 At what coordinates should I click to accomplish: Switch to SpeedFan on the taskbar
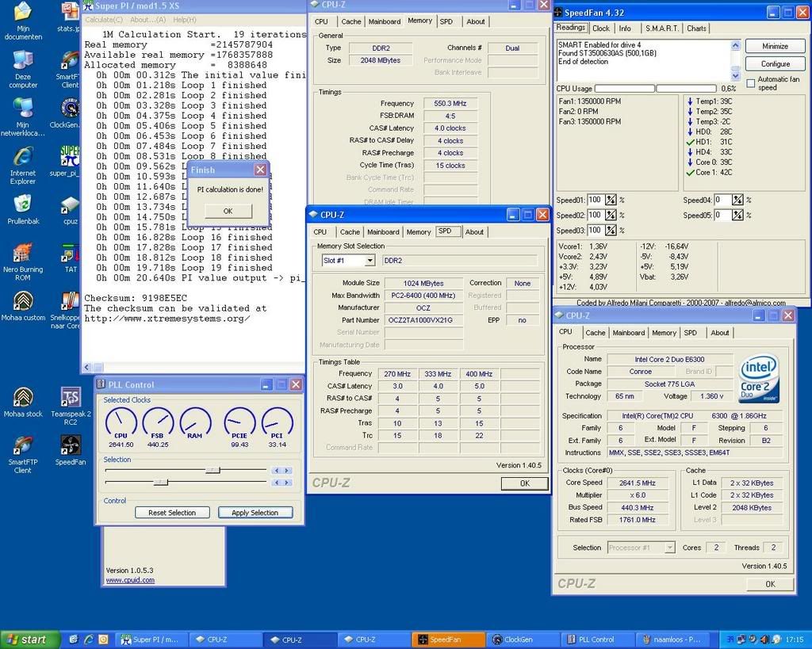[x=449, y=639]
